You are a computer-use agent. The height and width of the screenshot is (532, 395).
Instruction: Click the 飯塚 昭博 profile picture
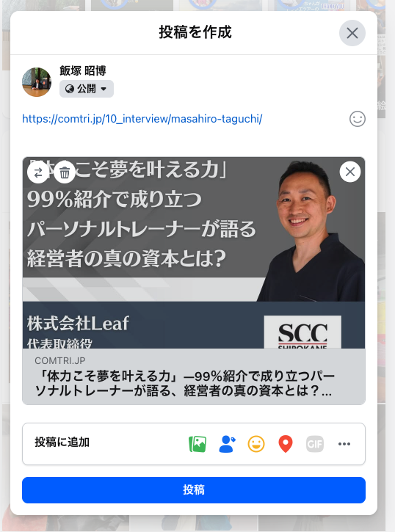click(x=37, y=81)
